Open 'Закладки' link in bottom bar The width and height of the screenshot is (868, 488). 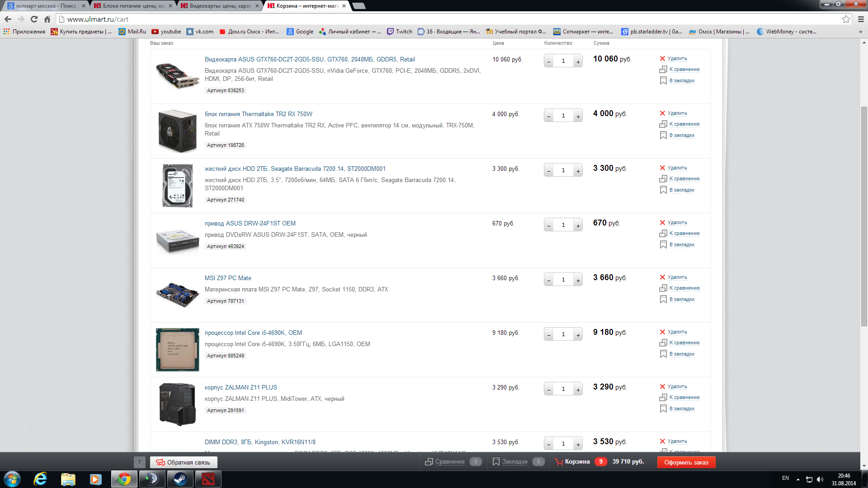(x=514, y=462)
